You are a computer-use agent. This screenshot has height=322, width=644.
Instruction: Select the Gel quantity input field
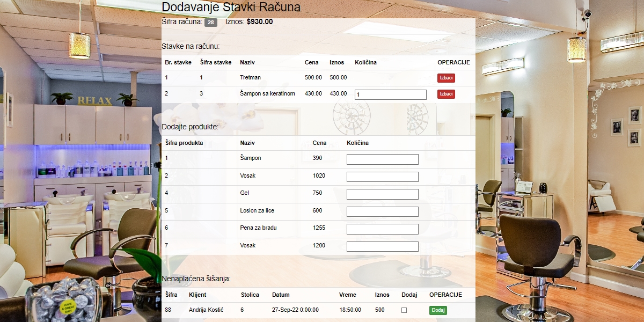382,194
